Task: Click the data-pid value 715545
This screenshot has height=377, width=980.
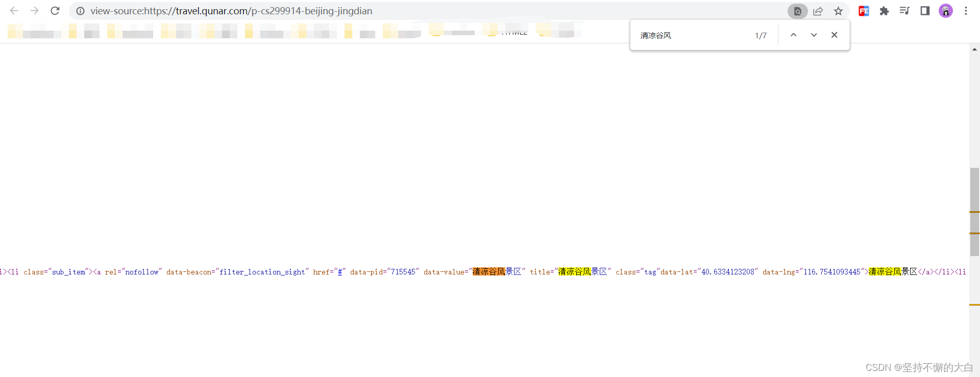Action: click(403, 272)
